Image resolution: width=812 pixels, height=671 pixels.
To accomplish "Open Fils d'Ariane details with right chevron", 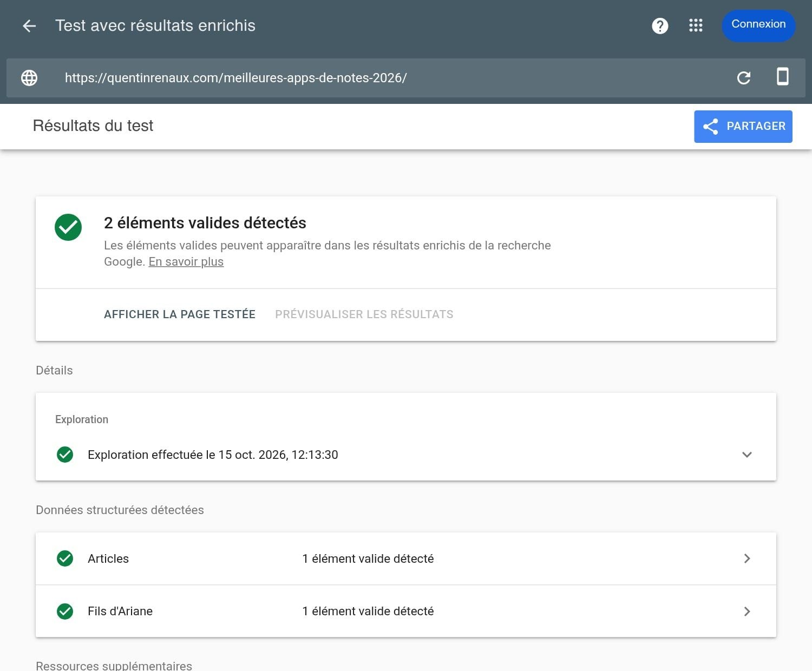I will 747,611.
